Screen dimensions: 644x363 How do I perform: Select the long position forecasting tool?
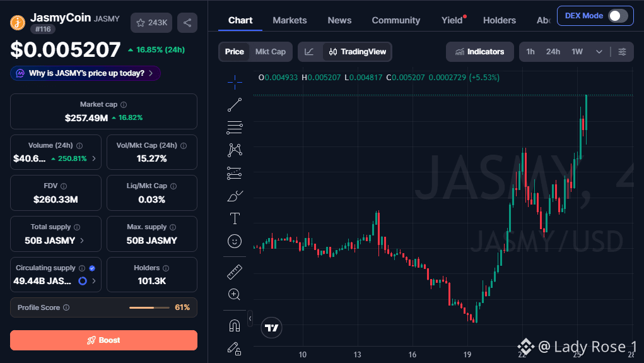pyautogui.click(x=235, y=174)
